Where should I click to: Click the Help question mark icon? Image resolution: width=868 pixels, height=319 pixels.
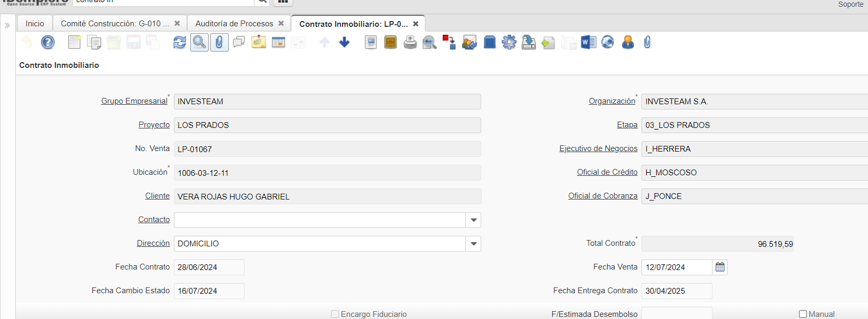click(48, 42)
